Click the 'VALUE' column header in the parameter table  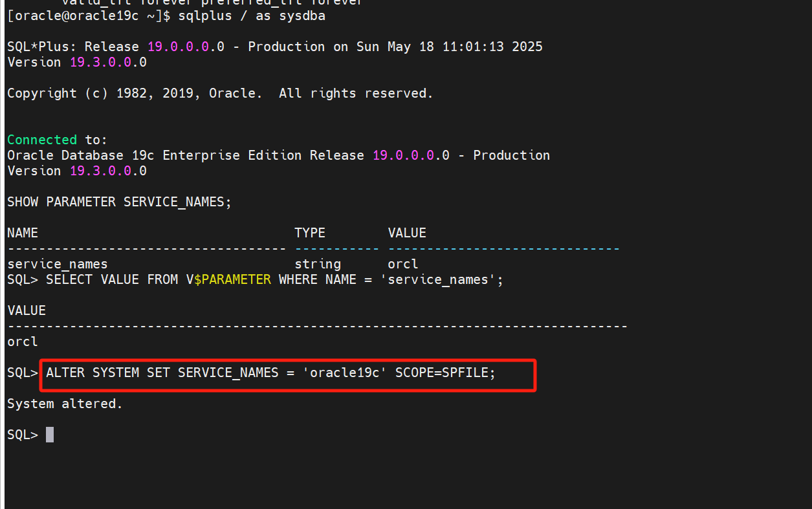point(407,233)
